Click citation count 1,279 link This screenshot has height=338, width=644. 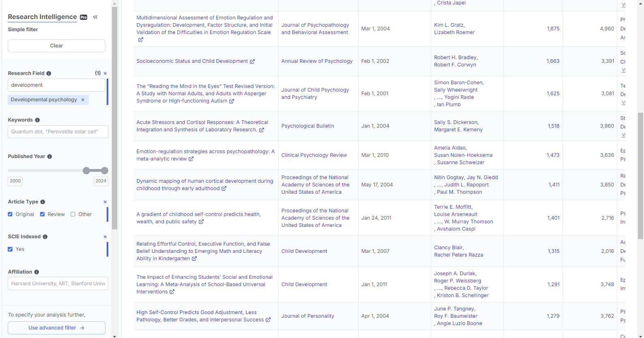[x=553, y=316]
